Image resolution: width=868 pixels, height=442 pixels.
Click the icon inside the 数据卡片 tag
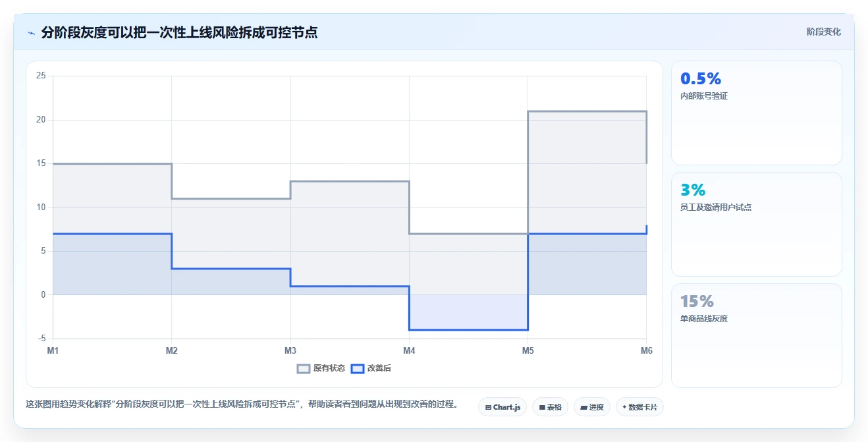(x=624, y=408)
